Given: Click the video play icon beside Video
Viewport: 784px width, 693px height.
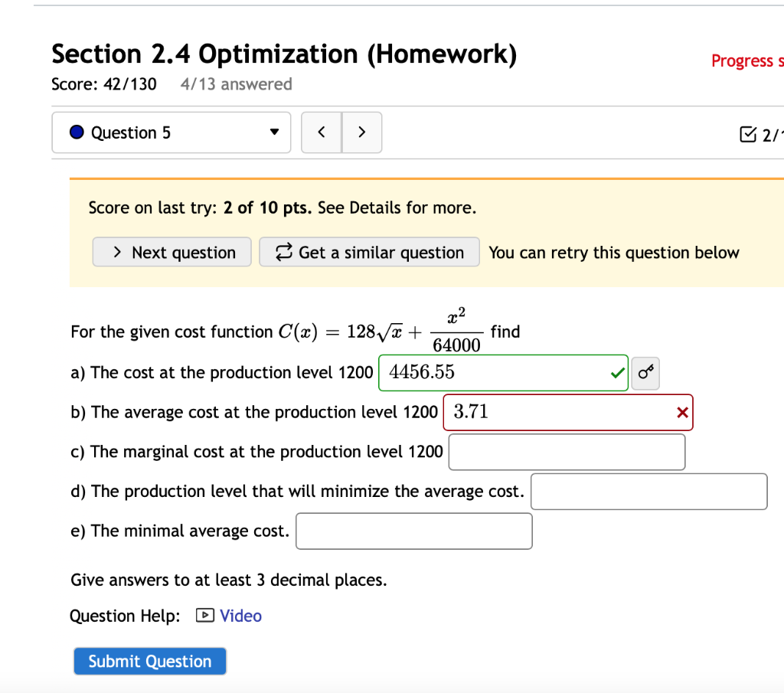Looking at the screenshot, I should pyautogui.click(x=205, y=615).
